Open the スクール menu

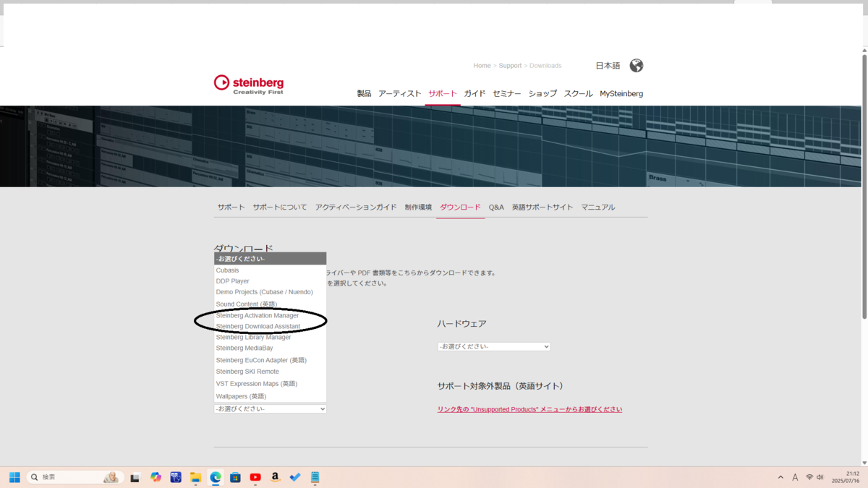pyautogui.click(x=578, y=94)
